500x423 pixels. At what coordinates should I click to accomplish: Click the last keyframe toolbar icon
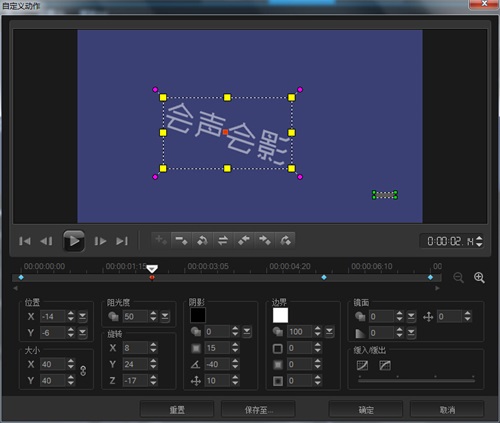(x=285, y=240)
